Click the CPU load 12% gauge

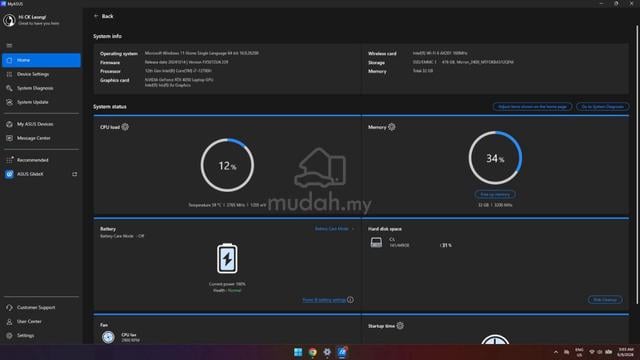click(227, 165)
